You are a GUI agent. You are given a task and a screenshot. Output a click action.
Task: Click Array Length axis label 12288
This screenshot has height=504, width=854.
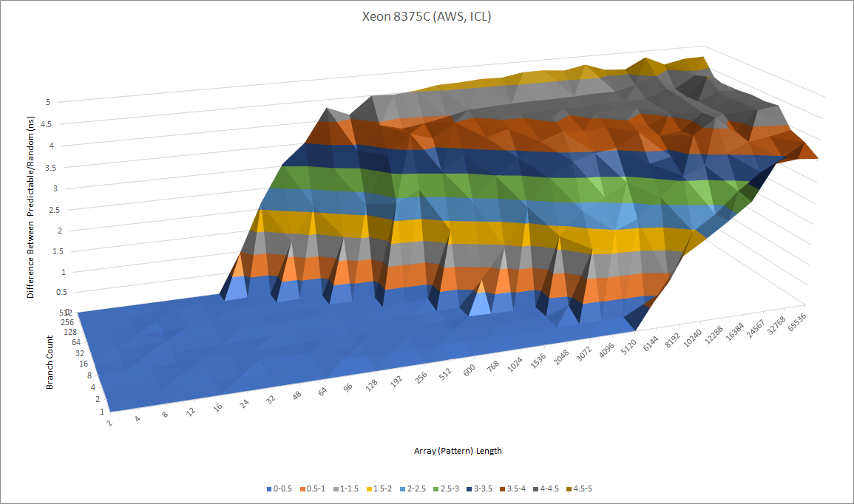[714, 335]
